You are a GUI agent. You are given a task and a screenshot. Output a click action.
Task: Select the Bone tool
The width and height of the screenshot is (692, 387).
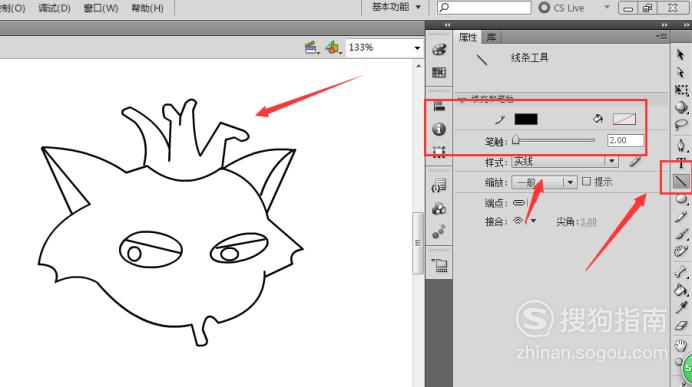tap(681, 272)
